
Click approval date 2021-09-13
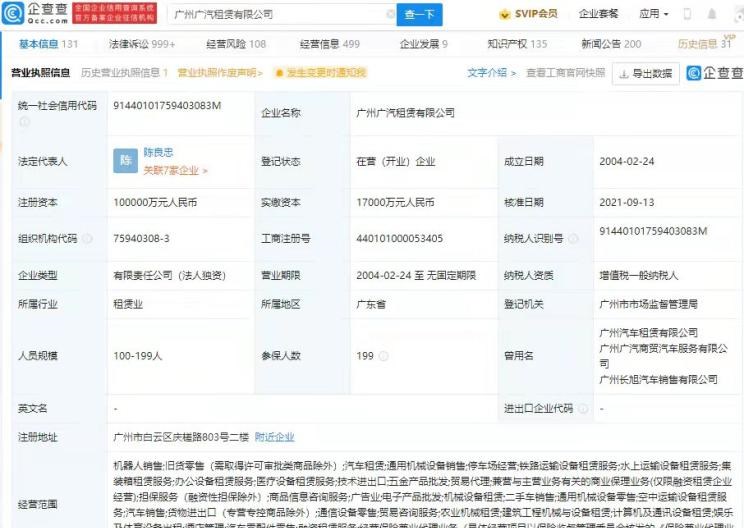point(627,203)
